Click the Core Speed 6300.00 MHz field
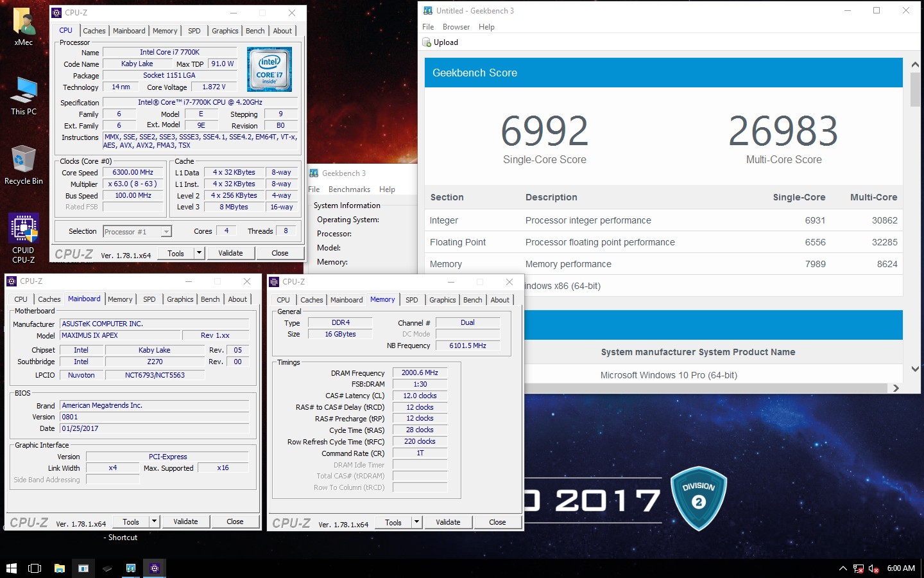Screen dimensions: 924x578 133,173
